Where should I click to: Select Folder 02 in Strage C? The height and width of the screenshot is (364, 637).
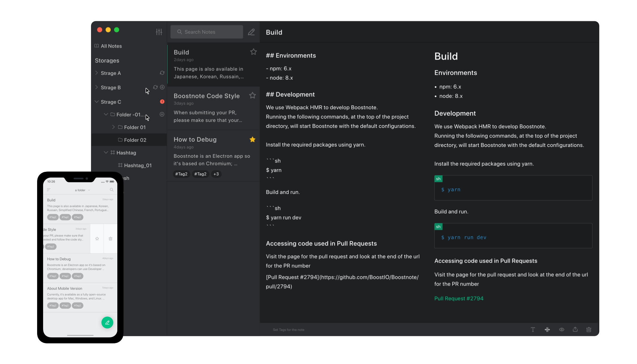135,139
